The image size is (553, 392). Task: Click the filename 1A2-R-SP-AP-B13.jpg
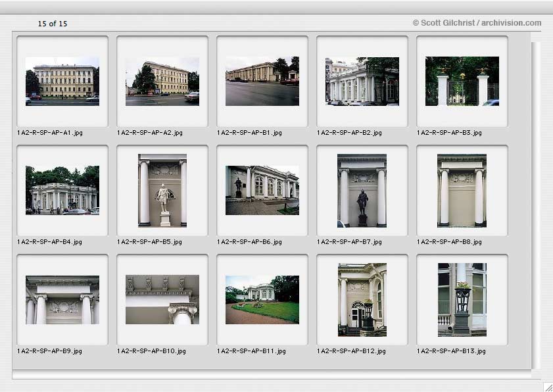click(x=452, y=351)
